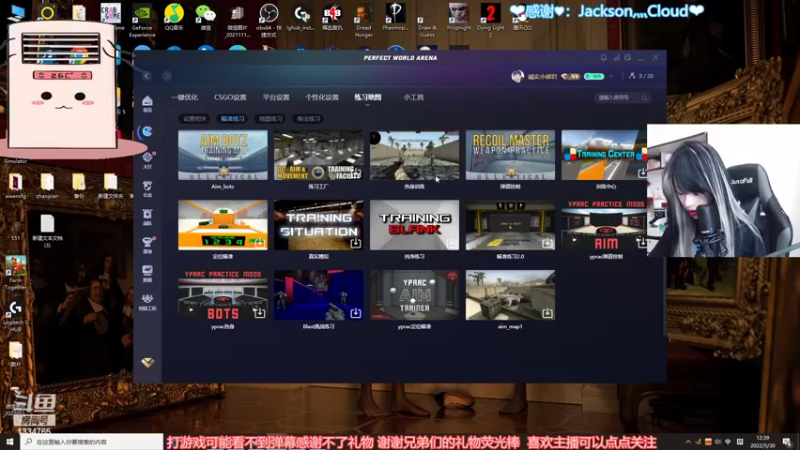Open the taskbar notification center icon
Screen dimensions: 800x450
click(787, 442)
